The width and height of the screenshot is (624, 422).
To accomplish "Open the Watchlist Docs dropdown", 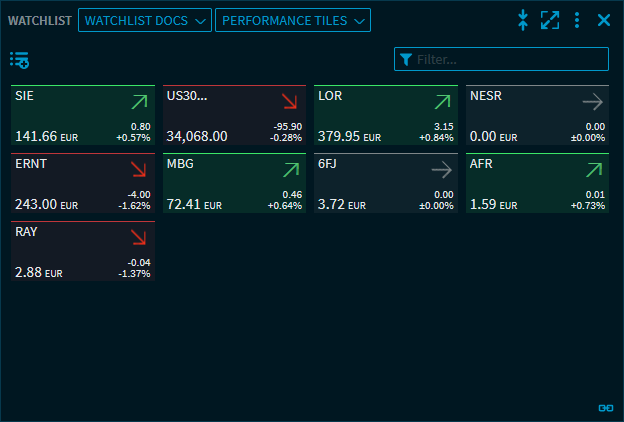I will point(145,20).
